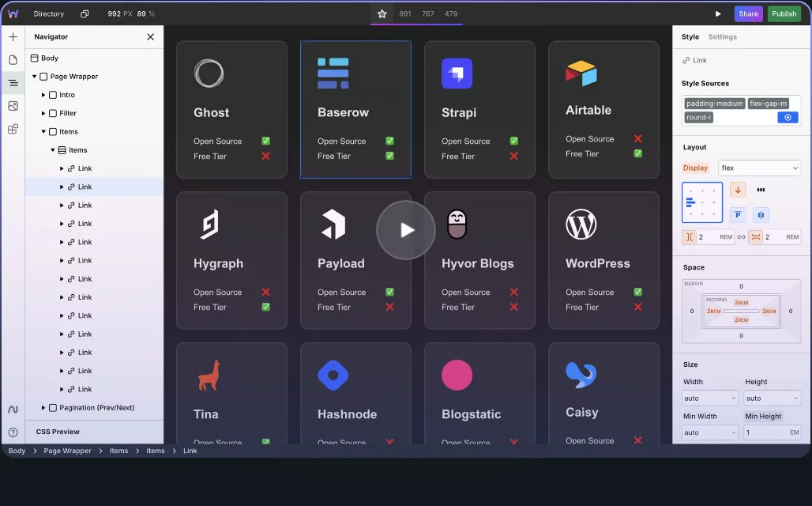
Task: Click the column gap icon
Action: pos(690,237)
